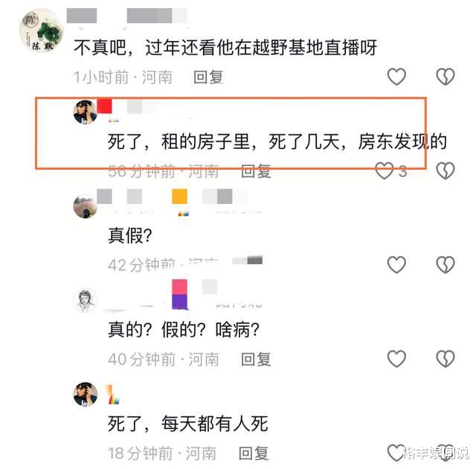This screenshot has height=469, width=476.
Task: Reply to the 40分钟前 comment
Action: (256, 360)
